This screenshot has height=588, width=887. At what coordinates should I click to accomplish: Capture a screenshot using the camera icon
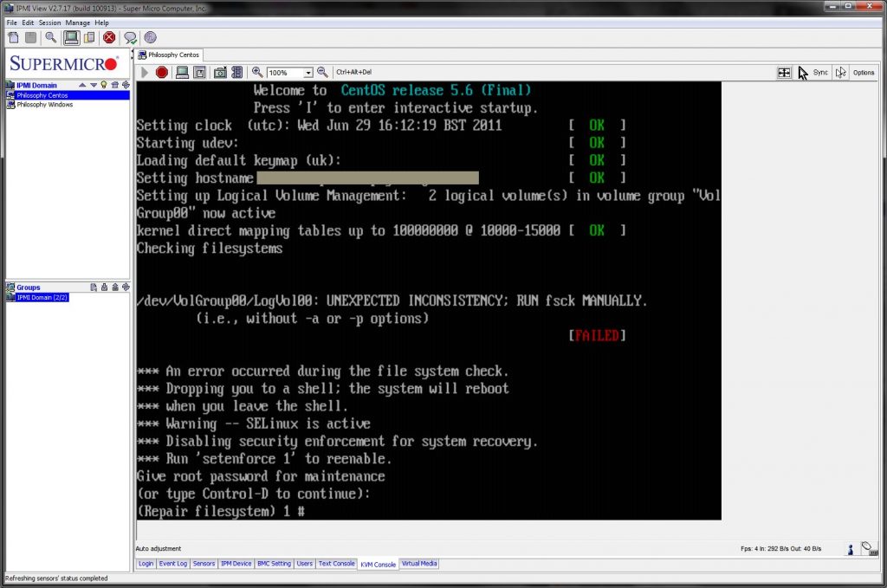coord(220,73)
